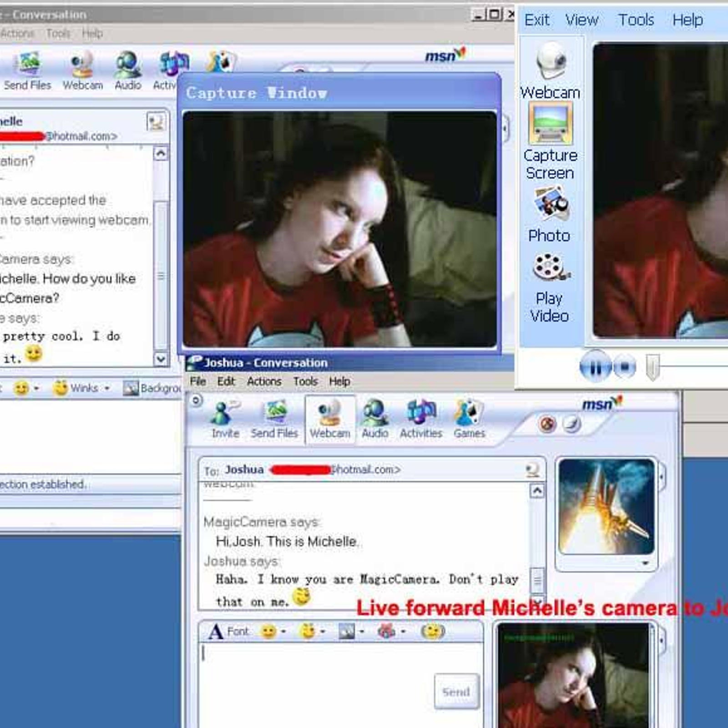Collapse display picture panel beside shuttle image

coord(662,477)
